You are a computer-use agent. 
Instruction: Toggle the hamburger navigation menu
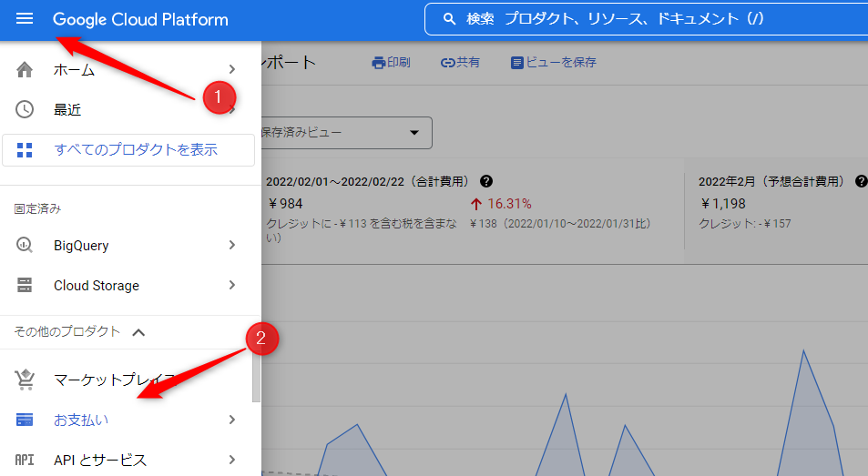click(25, 19)
